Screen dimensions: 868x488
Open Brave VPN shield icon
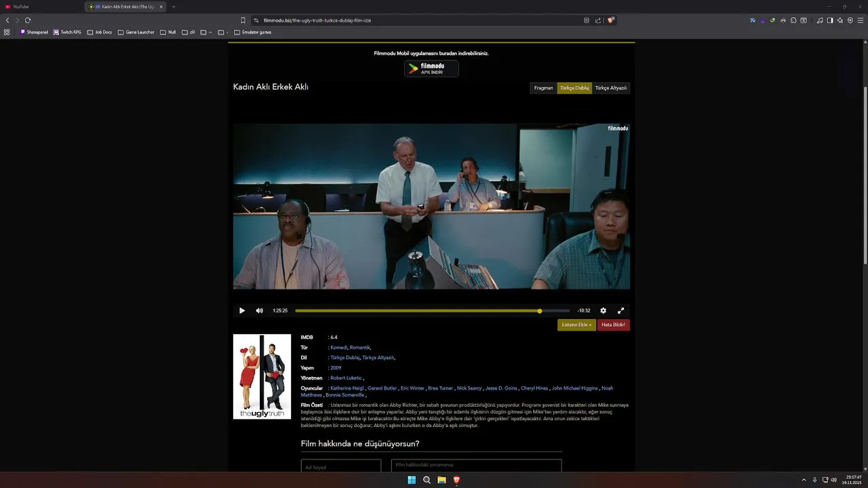(850, 20)
